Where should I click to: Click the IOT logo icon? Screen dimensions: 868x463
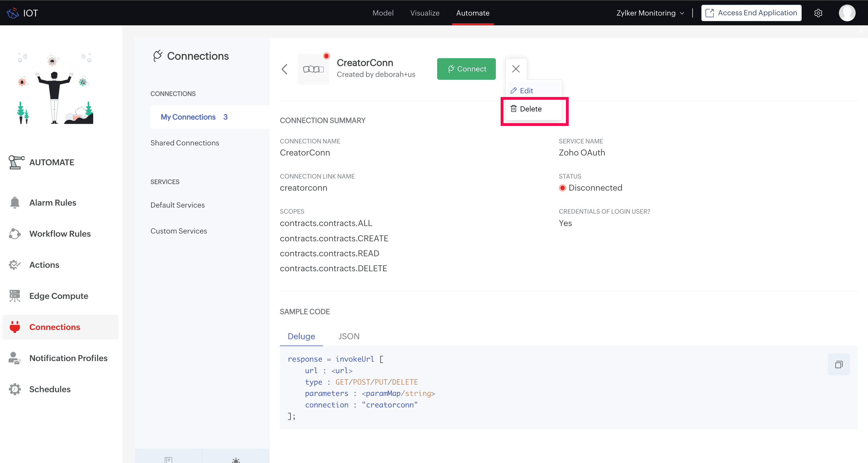pos(13,13)
